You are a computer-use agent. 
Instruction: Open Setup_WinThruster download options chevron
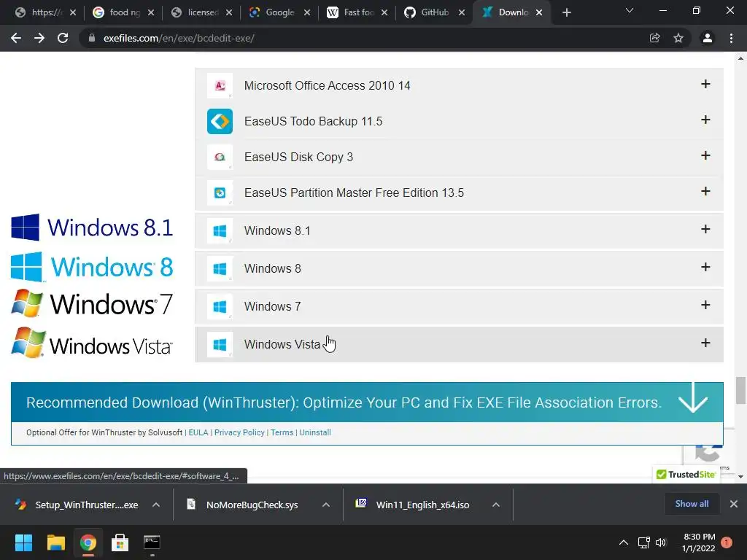(156, 505)
